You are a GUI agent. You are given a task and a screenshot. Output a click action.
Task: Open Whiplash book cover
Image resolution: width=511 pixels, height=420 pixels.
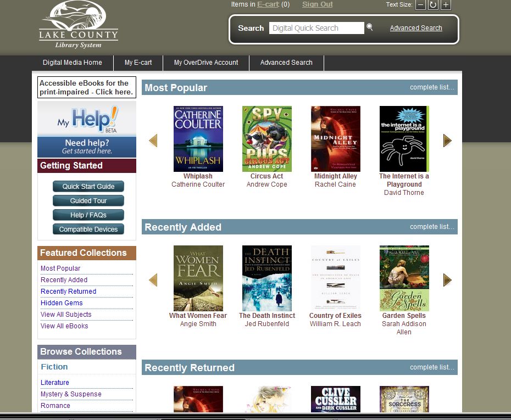[198, 139]
